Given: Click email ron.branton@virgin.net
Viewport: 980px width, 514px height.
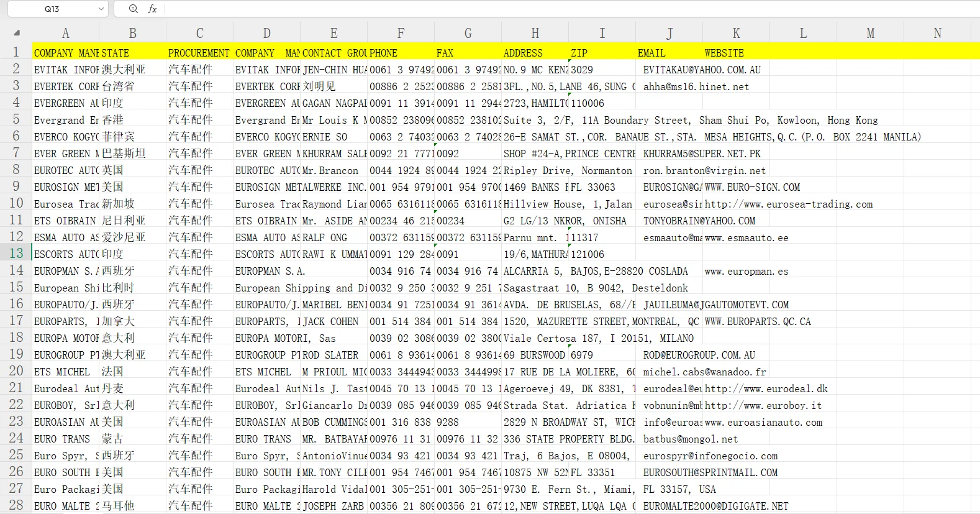Looking at the screenshot, I should (704, 170).
